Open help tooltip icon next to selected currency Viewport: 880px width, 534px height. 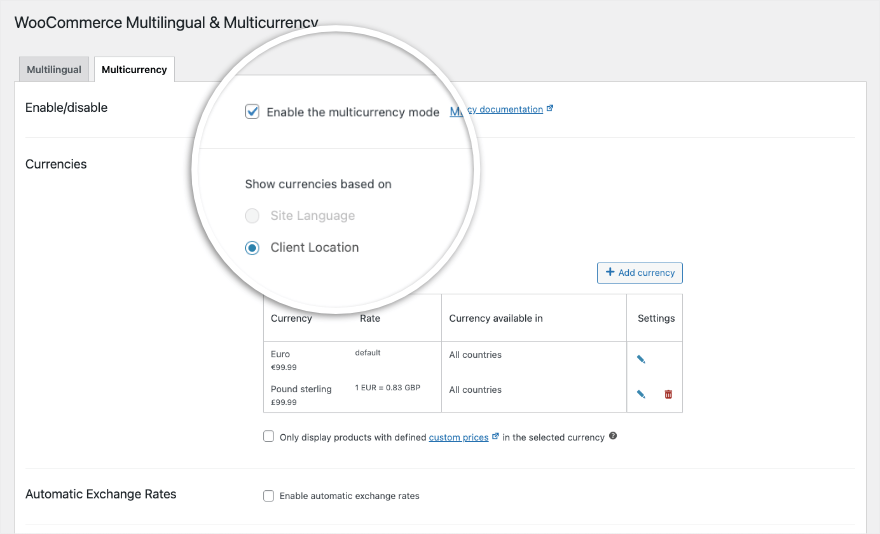point(613,436)
